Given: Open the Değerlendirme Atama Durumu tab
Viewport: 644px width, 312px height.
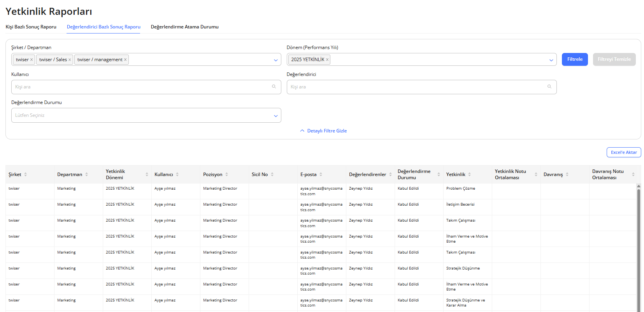Looking at the screenshot, I should (x=184, y=27).
